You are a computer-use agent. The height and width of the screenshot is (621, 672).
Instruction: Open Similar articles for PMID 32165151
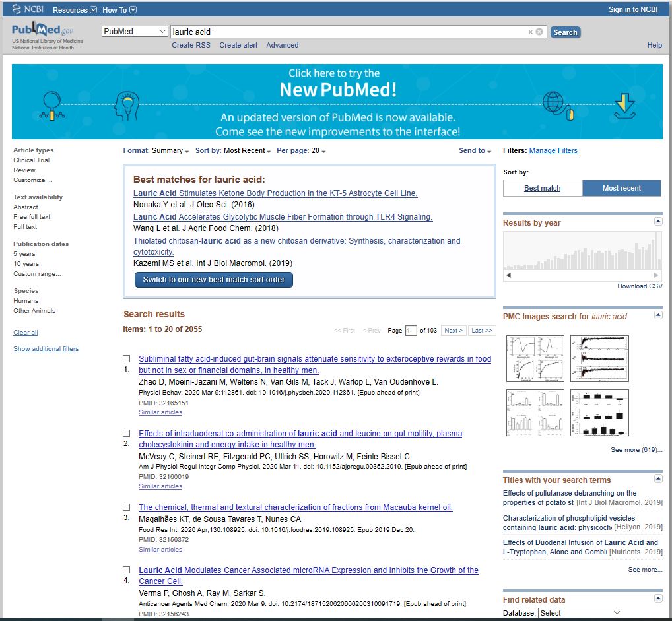(x=160, y=412)
